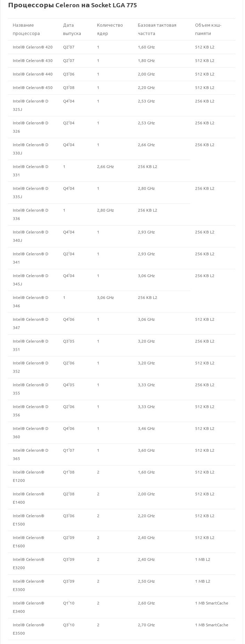Click the Celeron E3200 processor name
The image size is (245, 644).
[x=28, y=564]
